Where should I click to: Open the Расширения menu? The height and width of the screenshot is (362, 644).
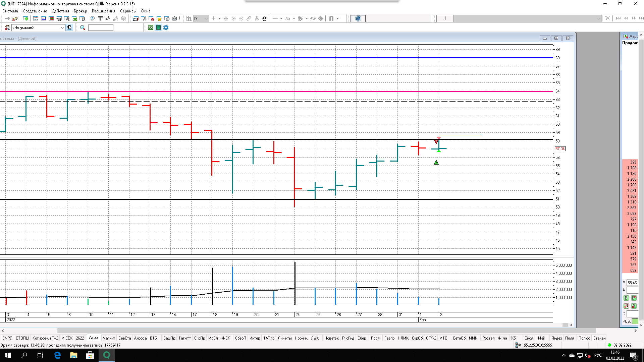[103, 11]
